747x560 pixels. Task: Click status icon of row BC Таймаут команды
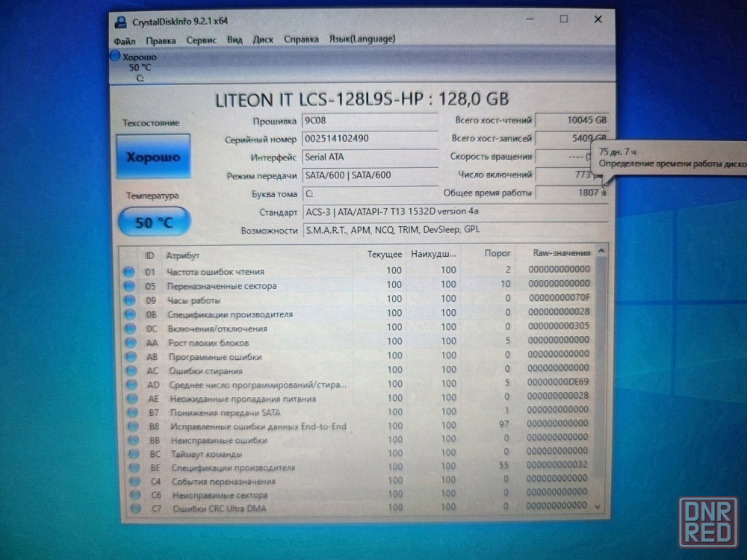tap(134, 454)
